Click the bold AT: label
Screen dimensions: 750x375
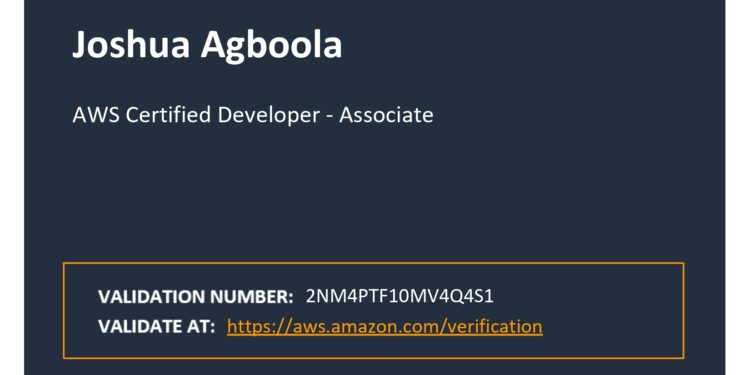[x=199, y=327]
